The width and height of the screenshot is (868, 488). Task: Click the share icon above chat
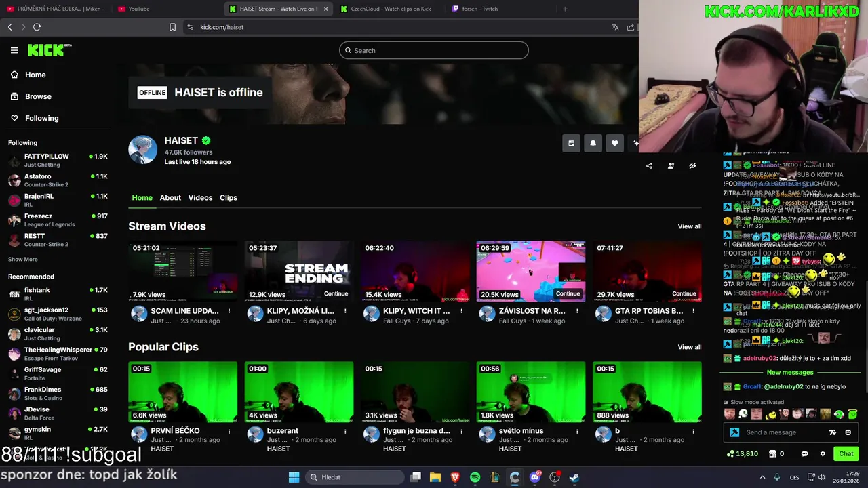point(649,165)
